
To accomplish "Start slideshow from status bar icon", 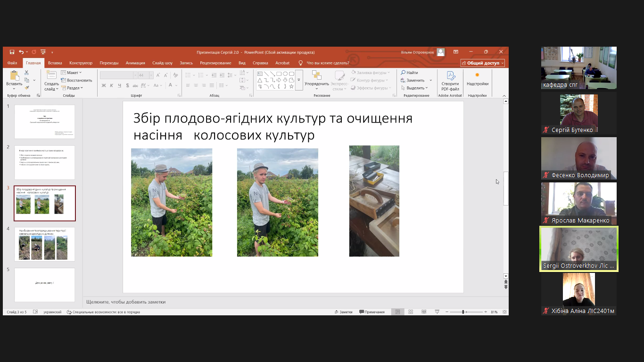I will [437, 312].
